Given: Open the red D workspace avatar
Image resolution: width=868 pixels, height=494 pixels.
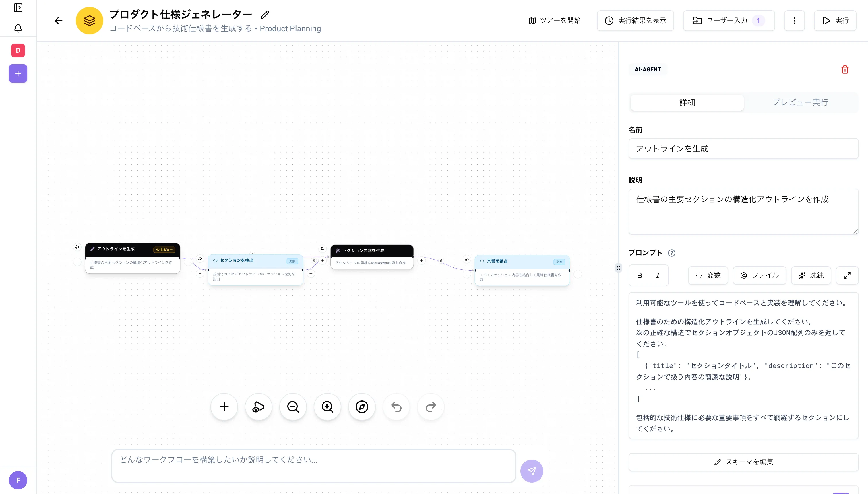Looking at the screenshot, I should (18, 50).
